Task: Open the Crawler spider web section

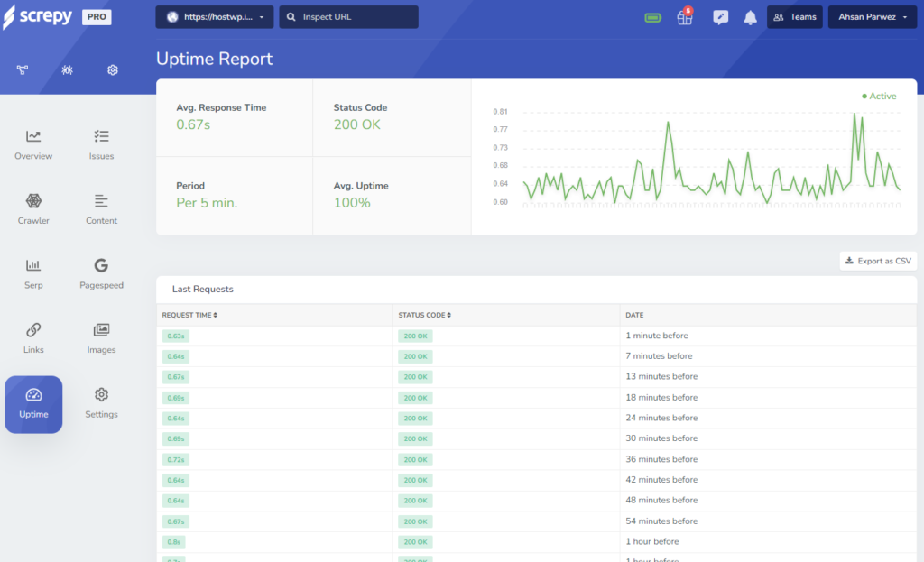Action: [x=33, y=208]
